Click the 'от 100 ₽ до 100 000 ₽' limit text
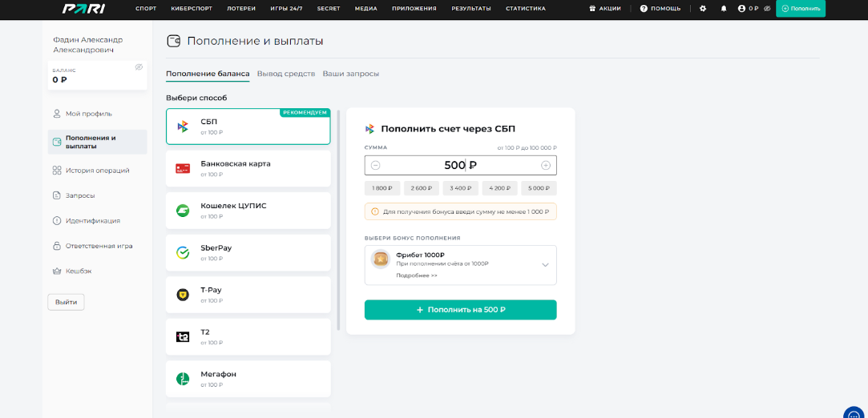The image size is (868, 418). [x=527, y=147]
